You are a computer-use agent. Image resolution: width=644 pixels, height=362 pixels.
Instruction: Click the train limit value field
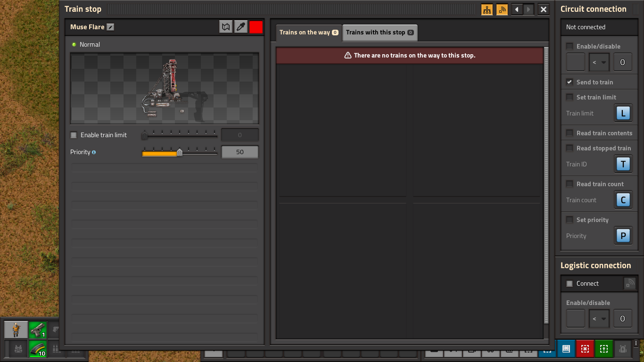tap(240, 135)
